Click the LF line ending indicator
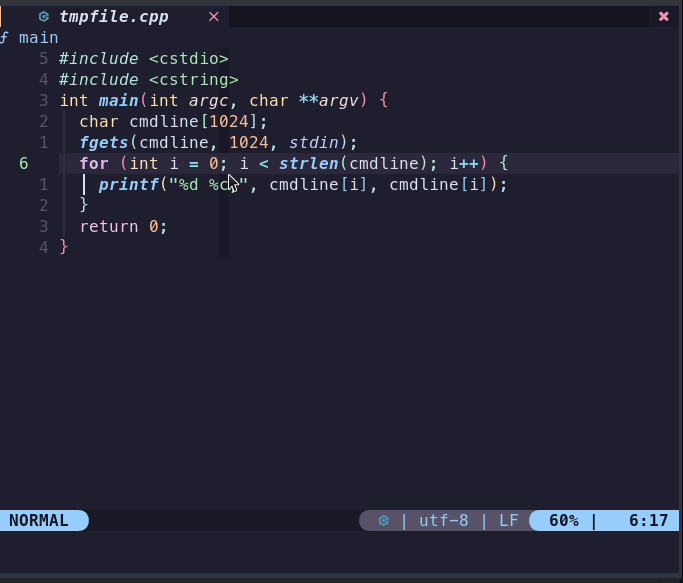This screenshot has width=683, height=583. (508, 521)
